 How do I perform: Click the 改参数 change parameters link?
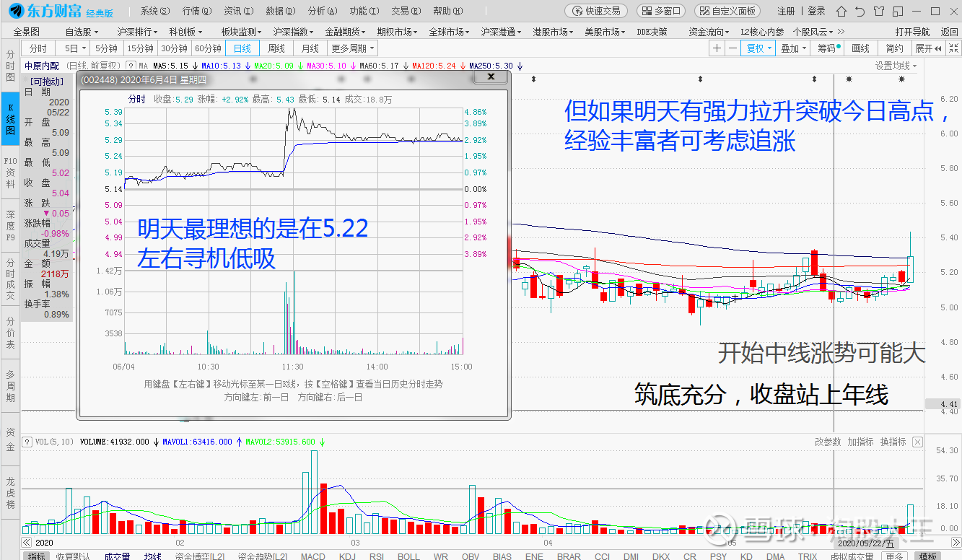click(x=828, y=442)
